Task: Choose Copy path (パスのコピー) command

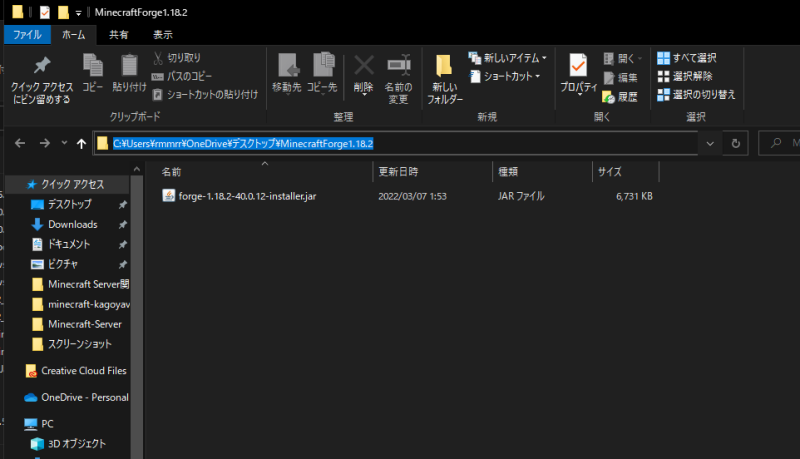Action: click(x=182, y=76)
